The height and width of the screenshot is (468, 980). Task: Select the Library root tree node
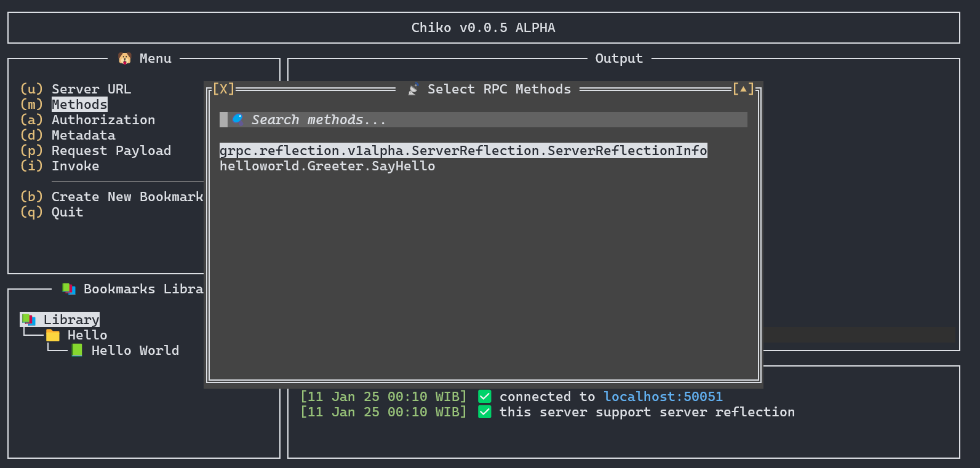click(60, 320)
